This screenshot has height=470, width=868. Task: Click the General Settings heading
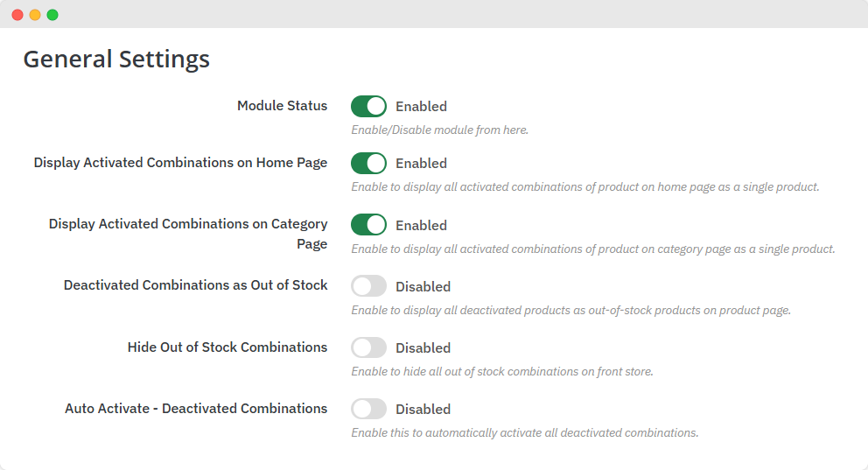[x=116, y=60]
